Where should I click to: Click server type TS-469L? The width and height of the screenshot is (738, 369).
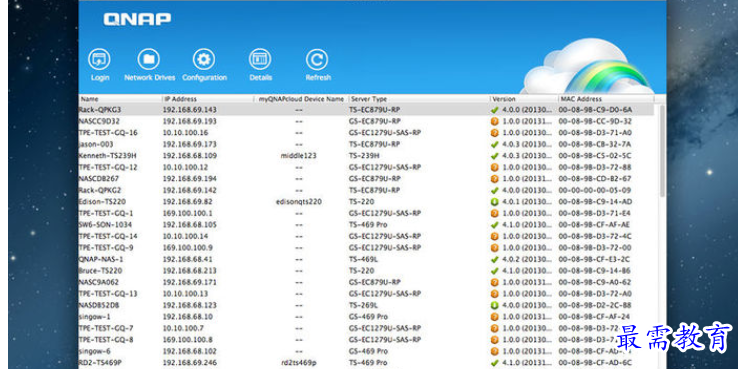coord(363,259)
